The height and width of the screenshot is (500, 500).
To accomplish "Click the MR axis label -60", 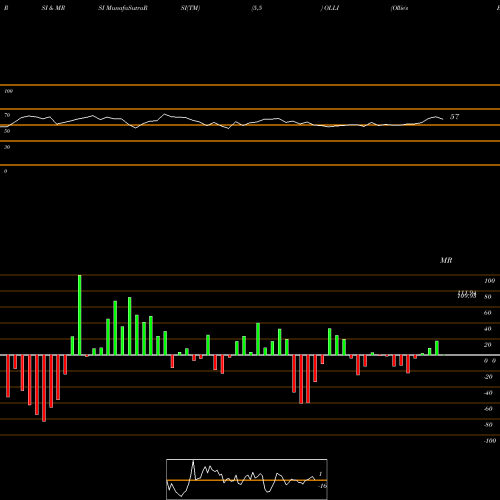I will click(488, 409).
